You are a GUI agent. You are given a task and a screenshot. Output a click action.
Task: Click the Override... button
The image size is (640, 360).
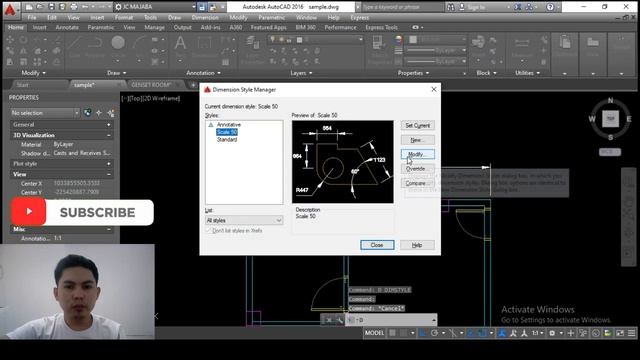[x=418, y=169]
